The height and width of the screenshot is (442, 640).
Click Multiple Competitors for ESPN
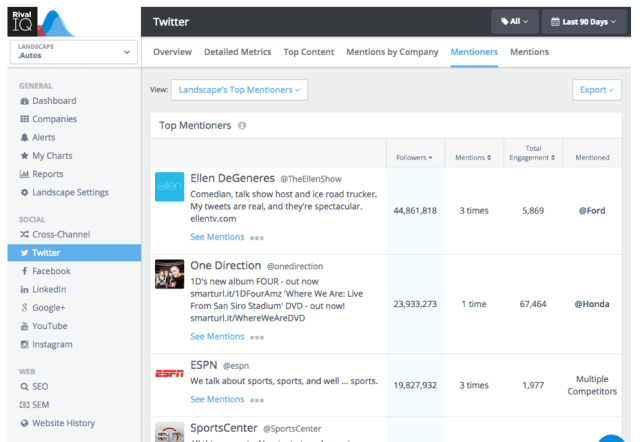point(592,385)
